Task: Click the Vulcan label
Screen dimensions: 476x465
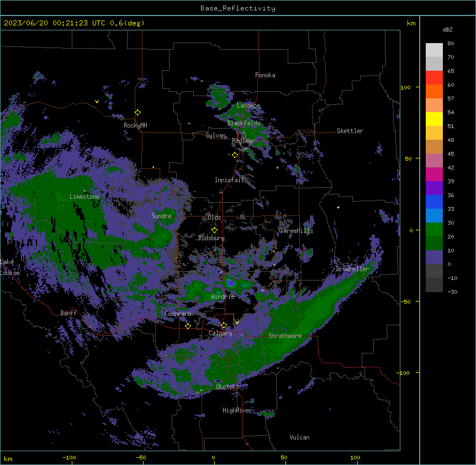Action: coord(299,437)
